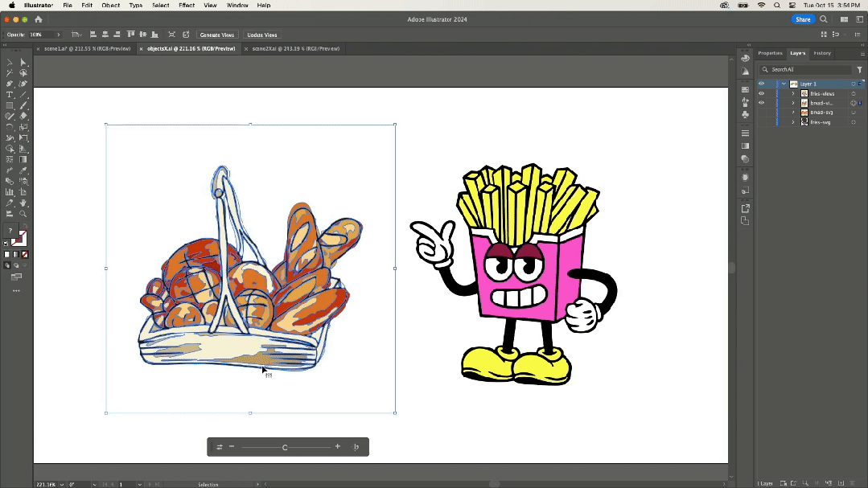
Task: Click the target circle for the bread-svg layer
Action: tap(853, 113)
